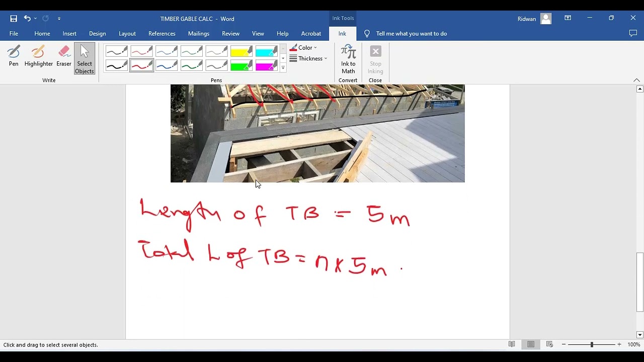Switch to the View tab
Viewport: 644px width, 362px height.
pyautogui.click(x=258, y=34)
